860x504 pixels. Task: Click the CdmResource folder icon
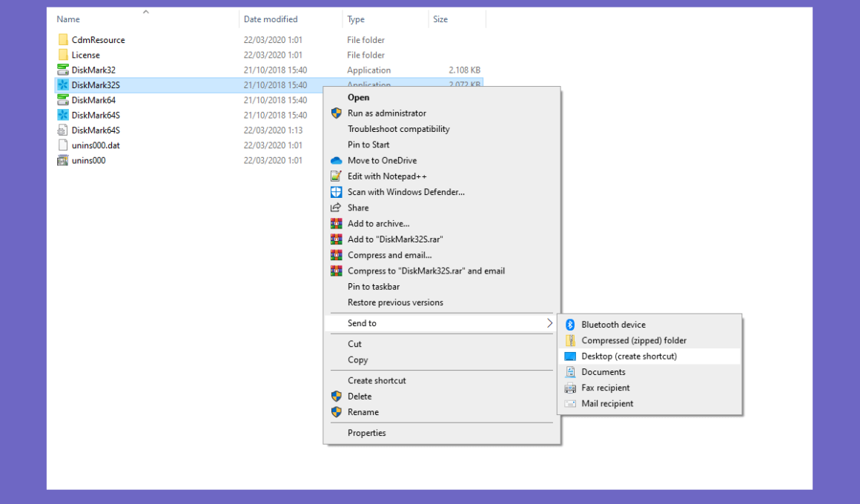(63, 39)
